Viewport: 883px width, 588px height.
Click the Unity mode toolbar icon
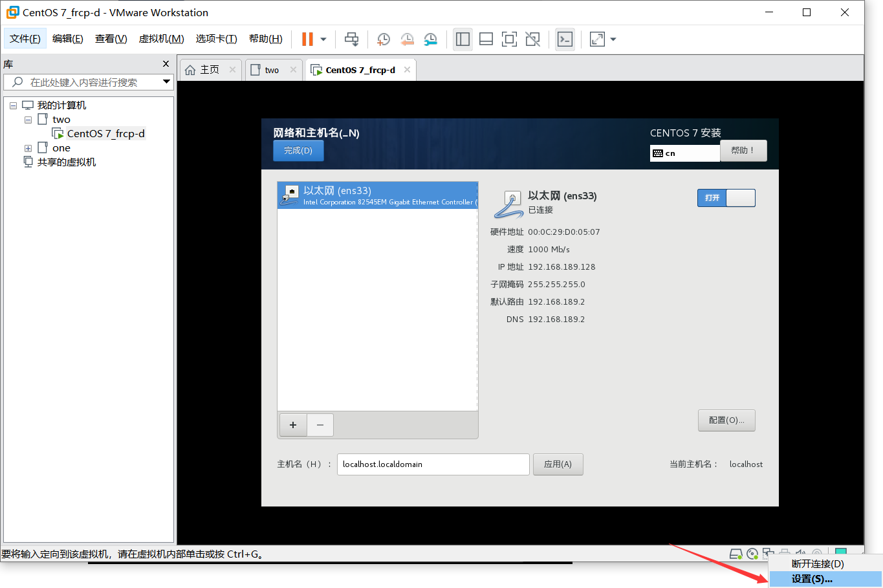532,39
